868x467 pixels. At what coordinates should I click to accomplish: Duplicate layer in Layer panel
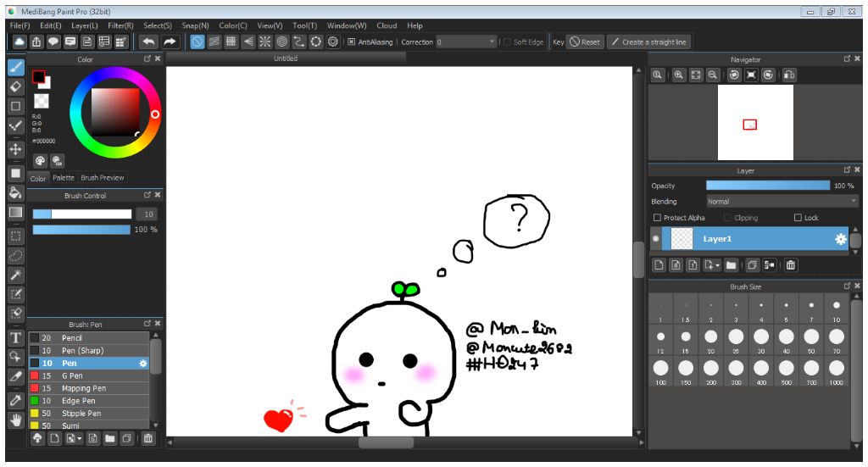752,265
